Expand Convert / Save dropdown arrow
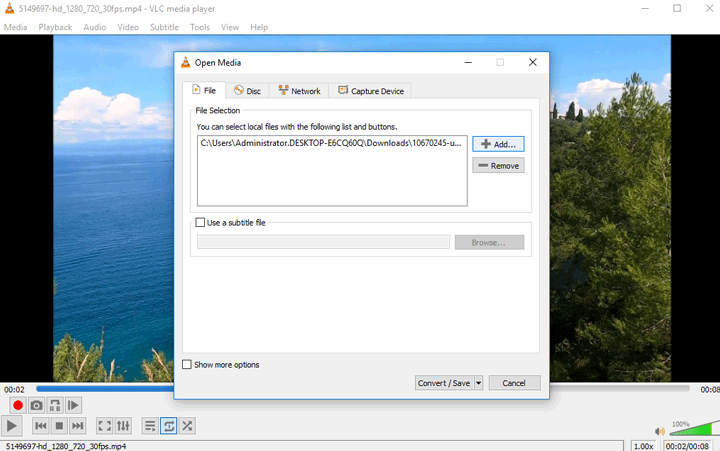Viewport: 720px width, 451px height. [x=478, y=383]
